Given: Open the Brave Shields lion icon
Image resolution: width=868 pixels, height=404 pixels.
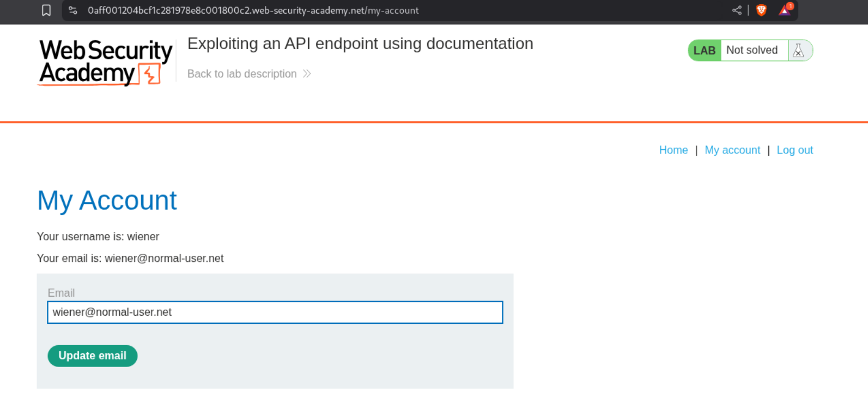Looking at the screenshot, I should [x=761, y=10].
